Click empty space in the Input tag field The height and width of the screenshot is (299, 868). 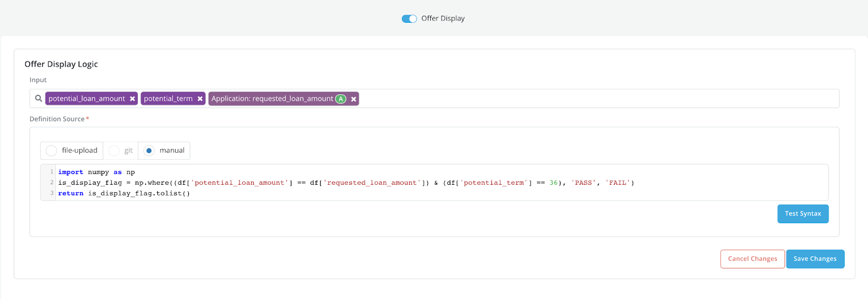597,99
